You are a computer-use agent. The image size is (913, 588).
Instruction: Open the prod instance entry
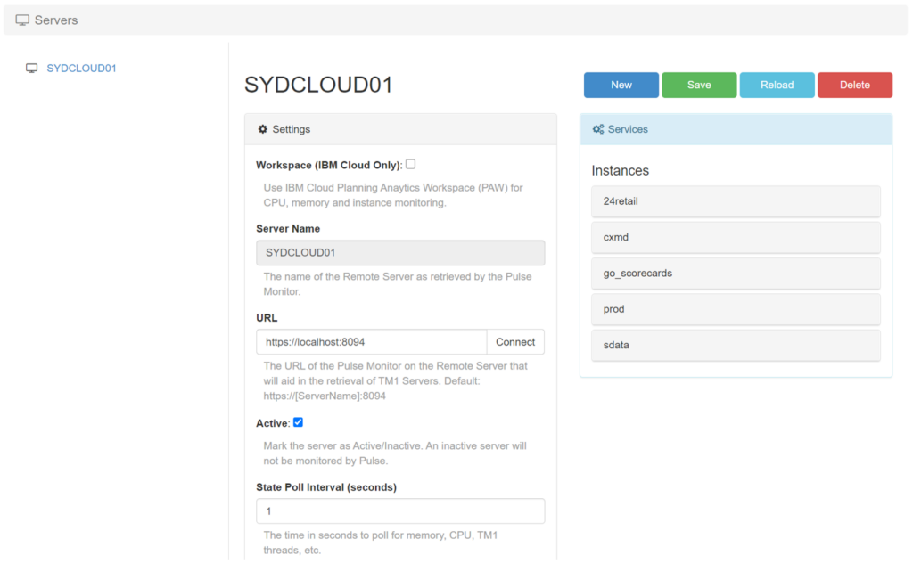click(x=736, y=309)
